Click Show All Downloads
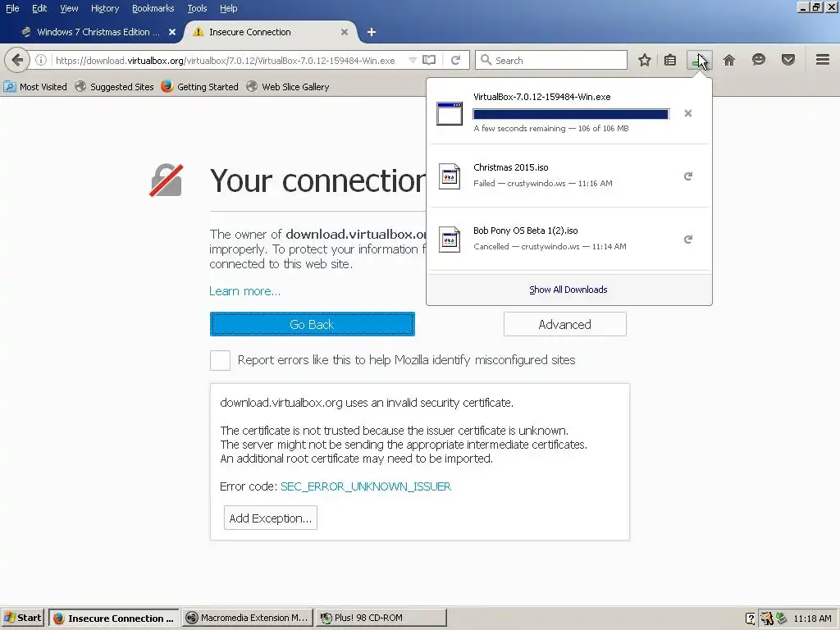The width and height of the screenshot is (840, 630). click(568, 290)
